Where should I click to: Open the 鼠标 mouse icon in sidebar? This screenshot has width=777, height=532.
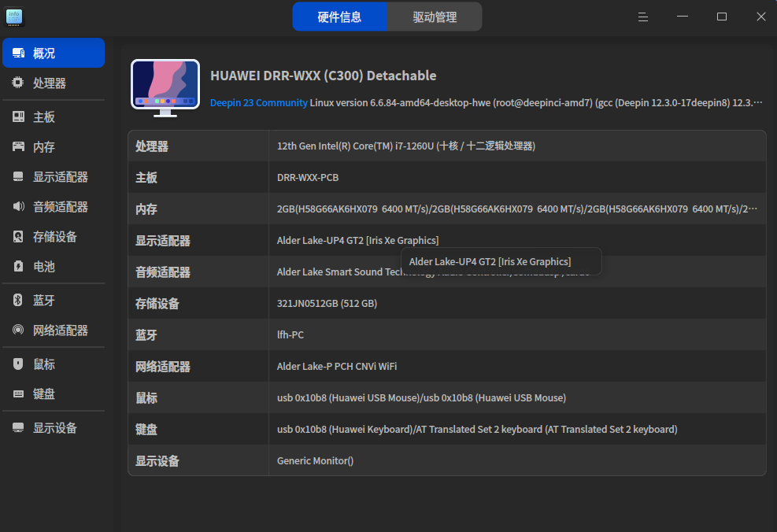[18, 364]
